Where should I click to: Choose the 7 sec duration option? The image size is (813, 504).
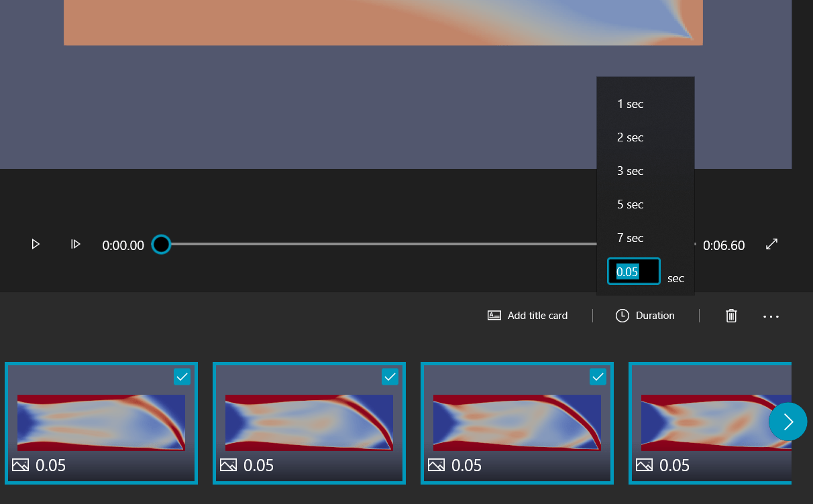[x=631, y=238]
